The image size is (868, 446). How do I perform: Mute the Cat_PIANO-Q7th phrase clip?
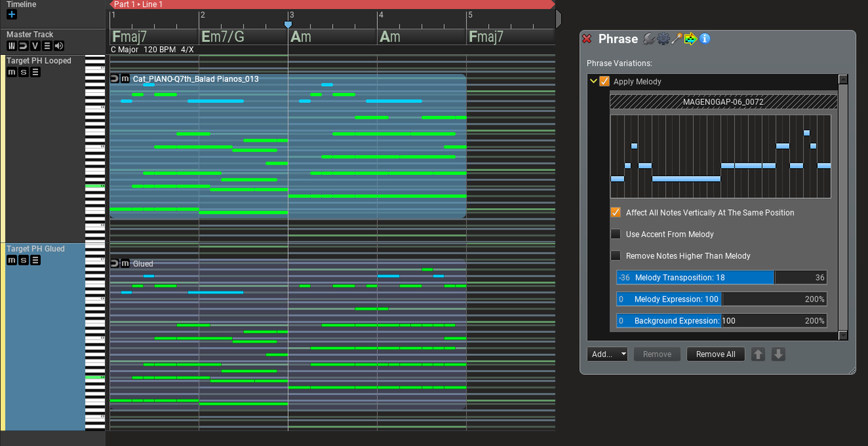click(x=125, y=79)
